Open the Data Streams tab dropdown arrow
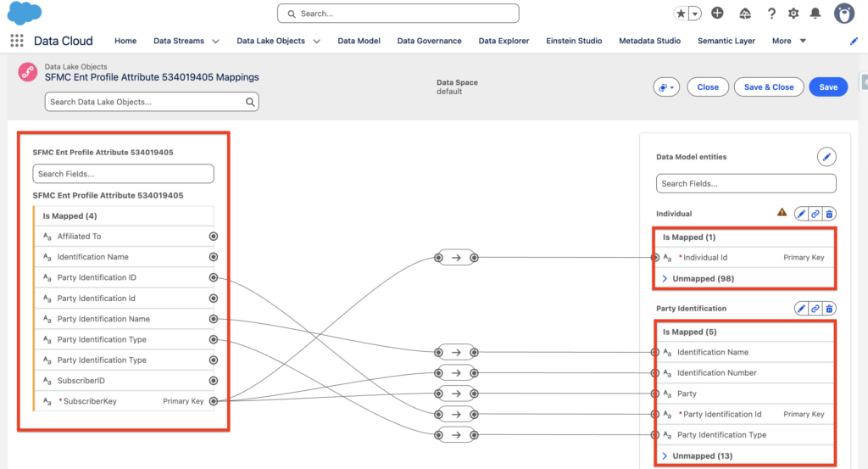The image size is (868, 469). 215,41
